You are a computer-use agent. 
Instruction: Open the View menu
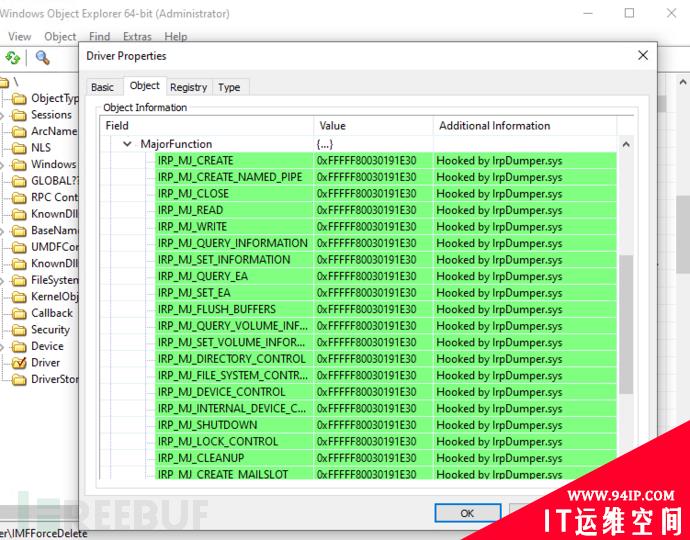[20, 37]
